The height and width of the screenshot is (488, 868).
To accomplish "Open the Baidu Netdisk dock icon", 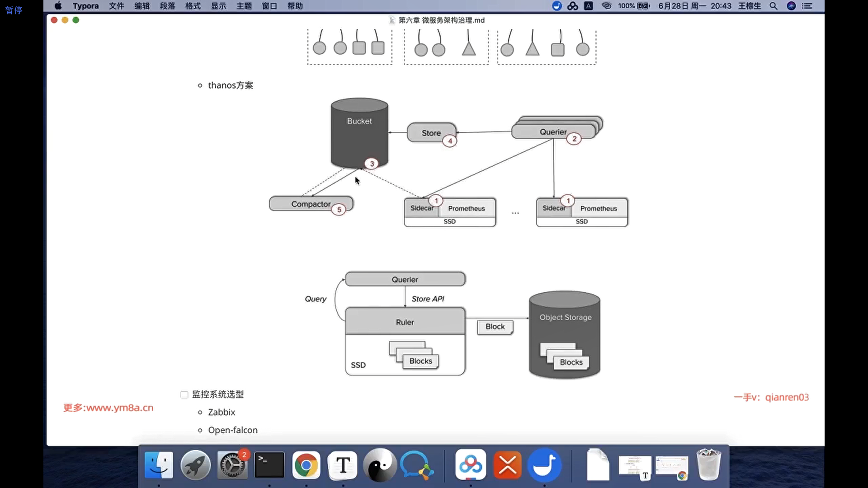I will [x=471, y=465].
